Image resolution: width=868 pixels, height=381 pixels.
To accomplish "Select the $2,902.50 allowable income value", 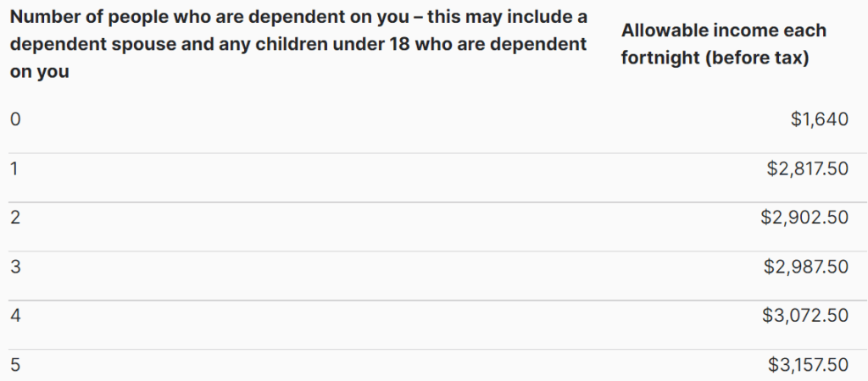I will 804,218.
